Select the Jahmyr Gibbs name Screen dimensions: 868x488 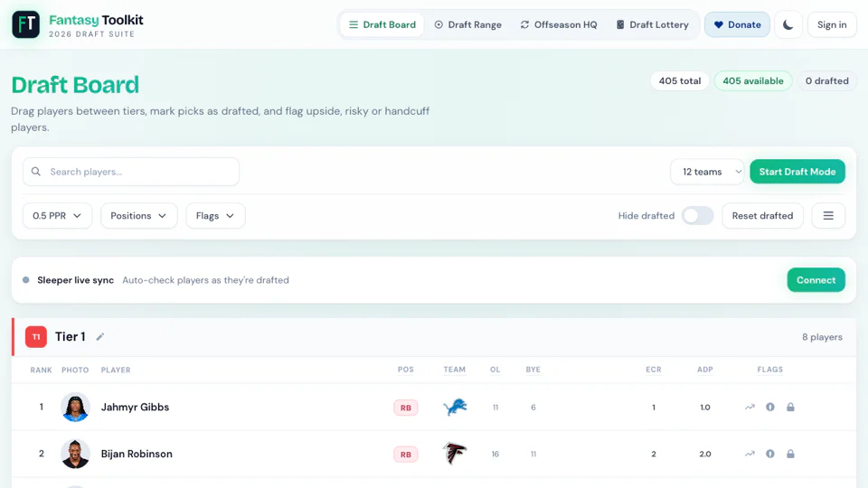[135, 408]
